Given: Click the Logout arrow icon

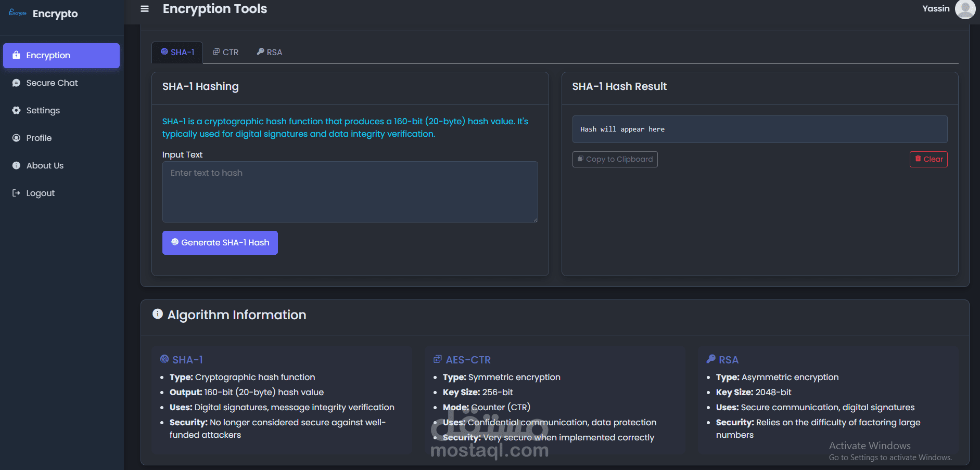Looking at the screenshot, I should 16,193.
